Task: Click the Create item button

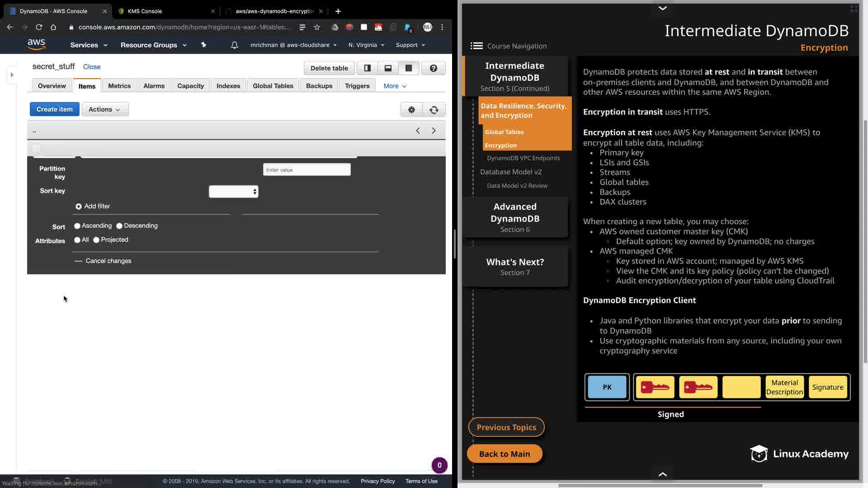Action: (x=54, y=109)
